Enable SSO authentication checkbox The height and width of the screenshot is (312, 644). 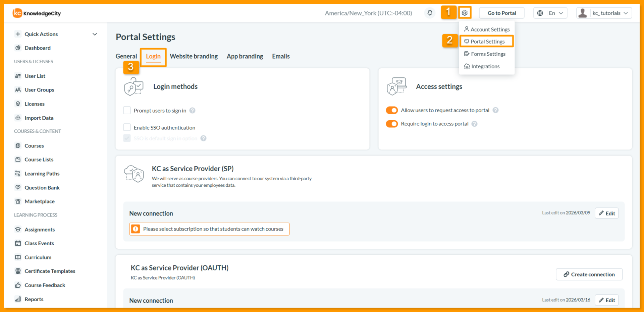[x=127, y=127]
